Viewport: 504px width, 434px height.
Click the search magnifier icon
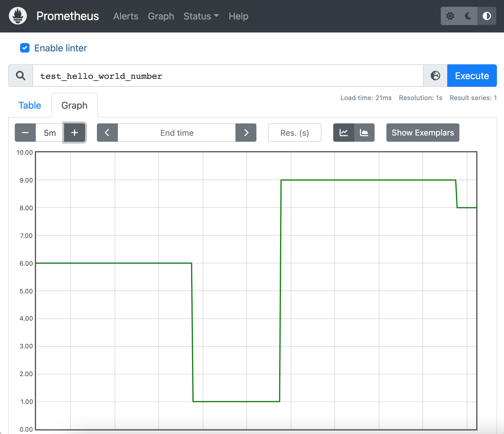pyautogui.click(x=21, y=76)
